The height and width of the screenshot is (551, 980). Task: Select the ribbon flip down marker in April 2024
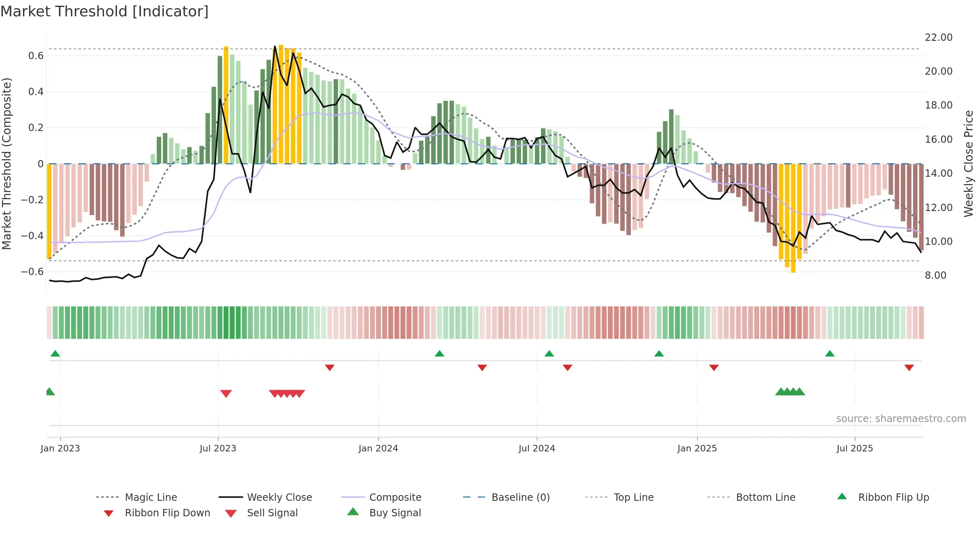click(x=482, y=368)
